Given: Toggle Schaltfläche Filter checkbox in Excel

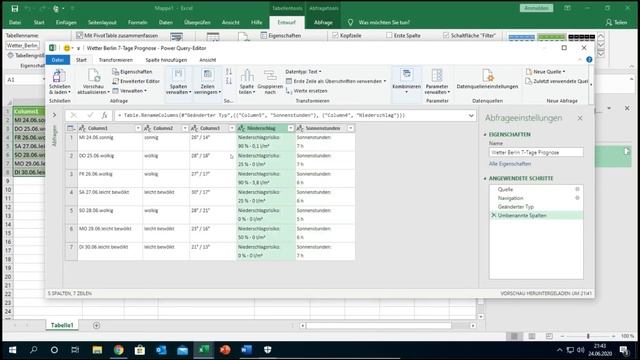Looking at the screenshot, I should pos(446,36).
